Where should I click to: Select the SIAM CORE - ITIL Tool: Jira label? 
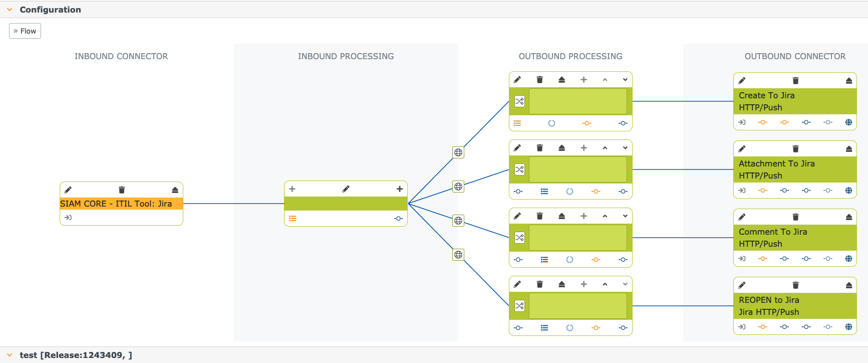pos(116,204)
